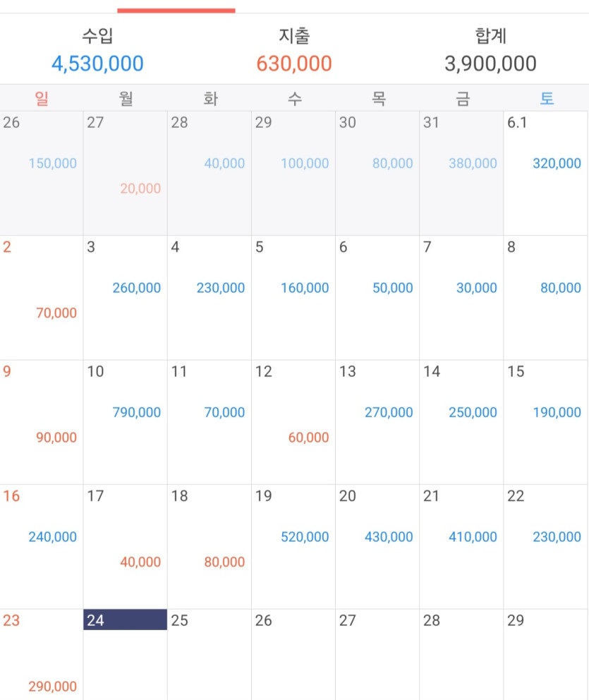The height and width of the screenshot is (700, 589).
Task: Open June 10 with 790,000 income
Action: (126, 422)
